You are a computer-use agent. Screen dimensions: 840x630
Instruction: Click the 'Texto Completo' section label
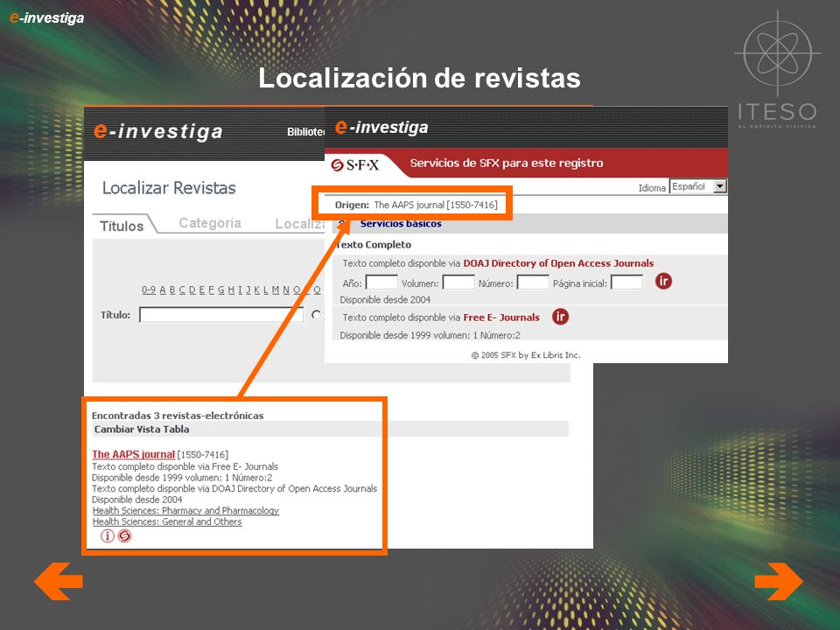pos(374,245)
